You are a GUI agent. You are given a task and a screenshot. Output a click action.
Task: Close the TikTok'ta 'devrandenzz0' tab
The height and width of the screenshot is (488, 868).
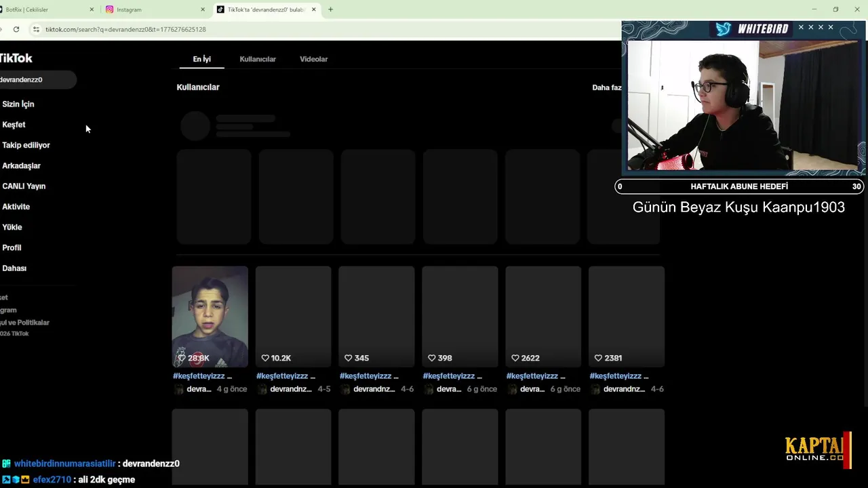pyautogui.click(x=313, y=9)
